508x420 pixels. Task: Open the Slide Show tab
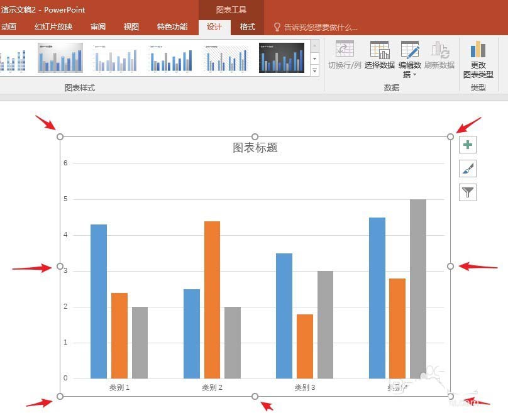[x=53, y=27]
